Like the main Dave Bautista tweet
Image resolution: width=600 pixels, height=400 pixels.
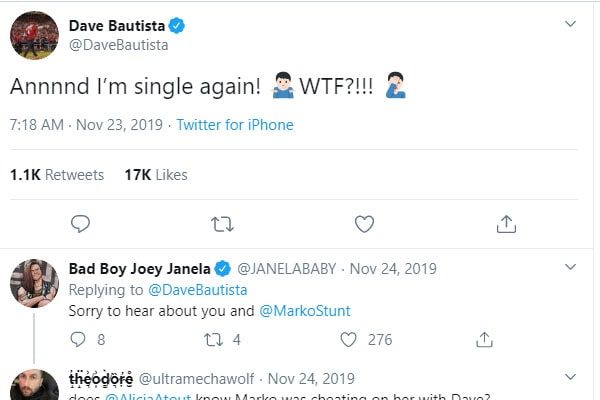364,224
